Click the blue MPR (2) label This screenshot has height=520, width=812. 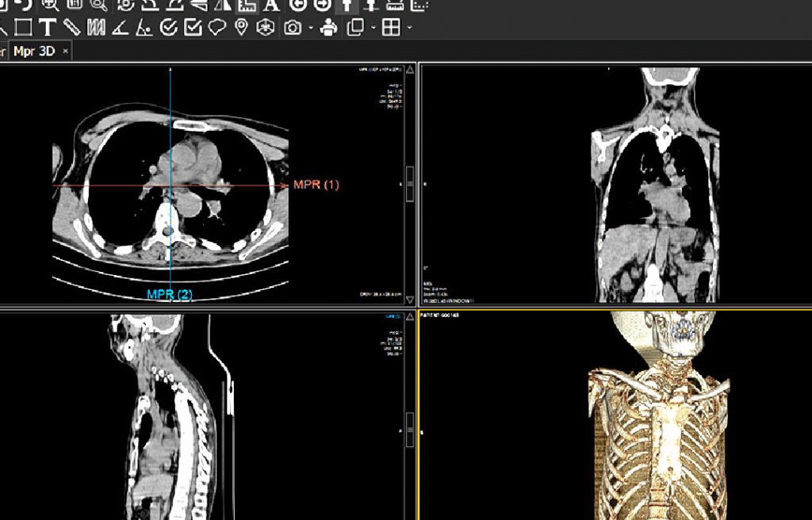click(170, 294)
